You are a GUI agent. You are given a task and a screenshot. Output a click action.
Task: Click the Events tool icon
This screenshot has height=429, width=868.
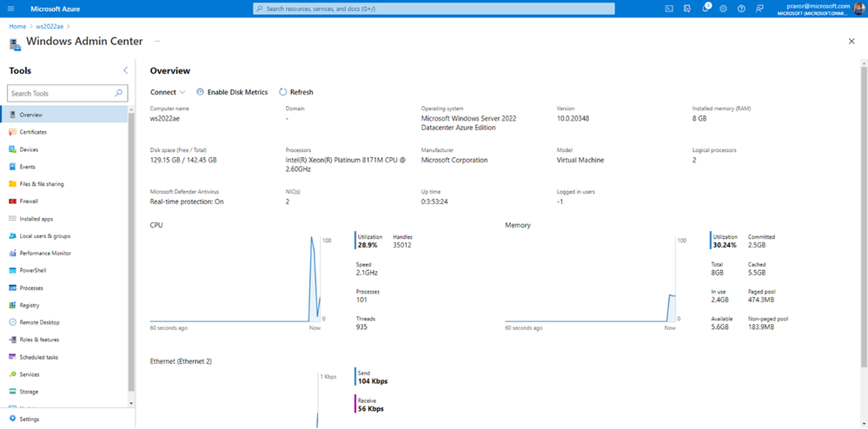coord(12,167)
